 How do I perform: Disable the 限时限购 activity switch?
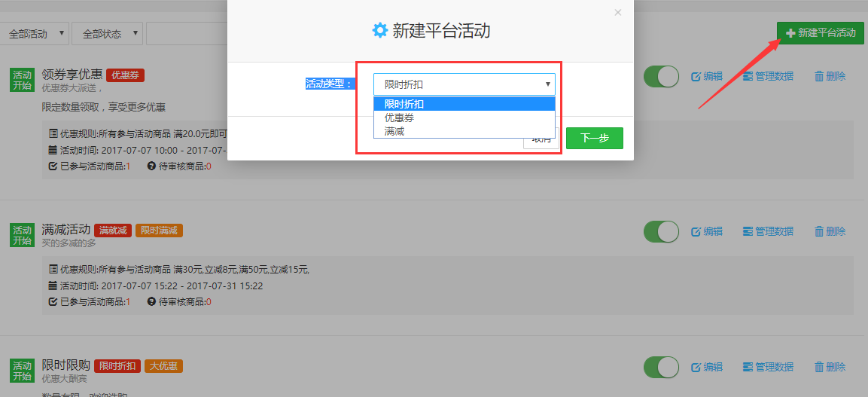(x=661, y=367)
